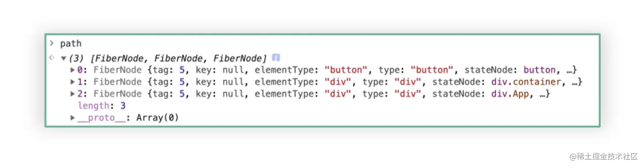The width and height of the screenshot is (644, 167).
Task: Click the console input prompt chevron
Action: [x=52, y=43]
